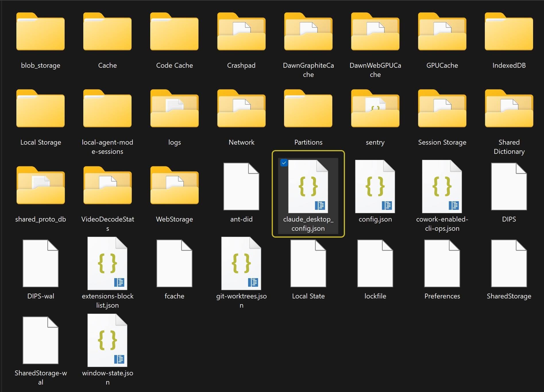Select the DIPS-wal file icon
The width and height of the screenshot is (544, 392).
coord(40,263)
